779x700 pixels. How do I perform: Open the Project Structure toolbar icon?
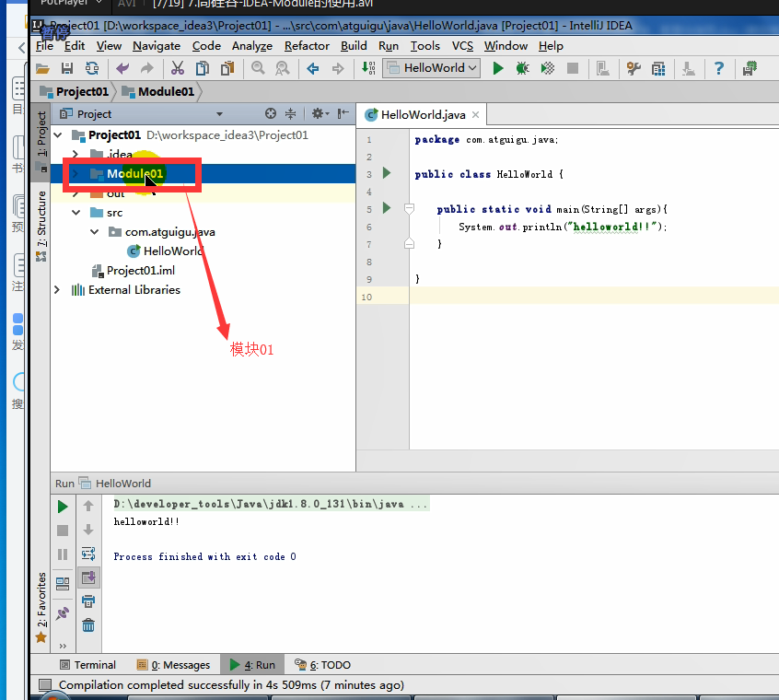[x=658, y=68]
